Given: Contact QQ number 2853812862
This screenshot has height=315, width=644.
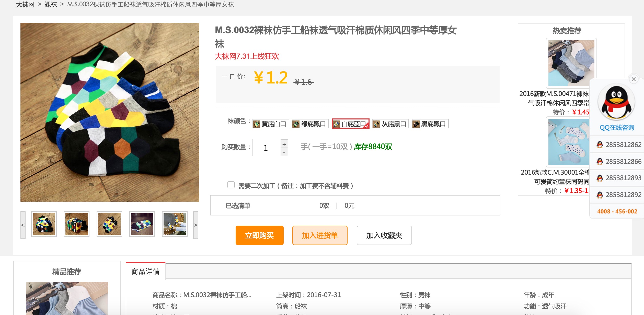Looking at the screenshot, I should (618, 145).
